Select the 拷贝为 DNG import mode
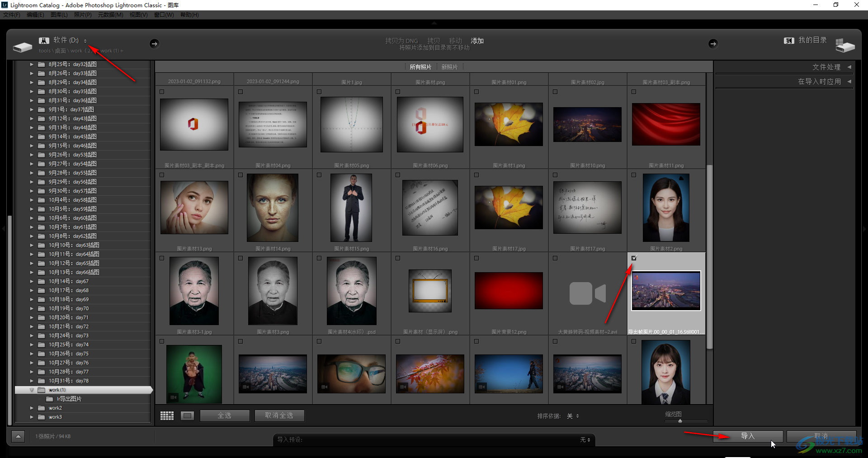The width and height of the screenshot is (868, 458). (x=401, y=41)
